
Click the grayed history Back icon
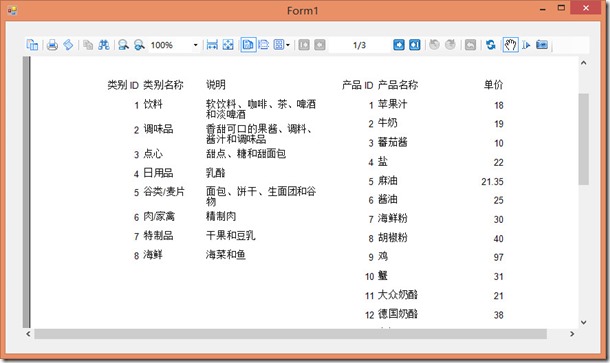click(x=435, y=45)
